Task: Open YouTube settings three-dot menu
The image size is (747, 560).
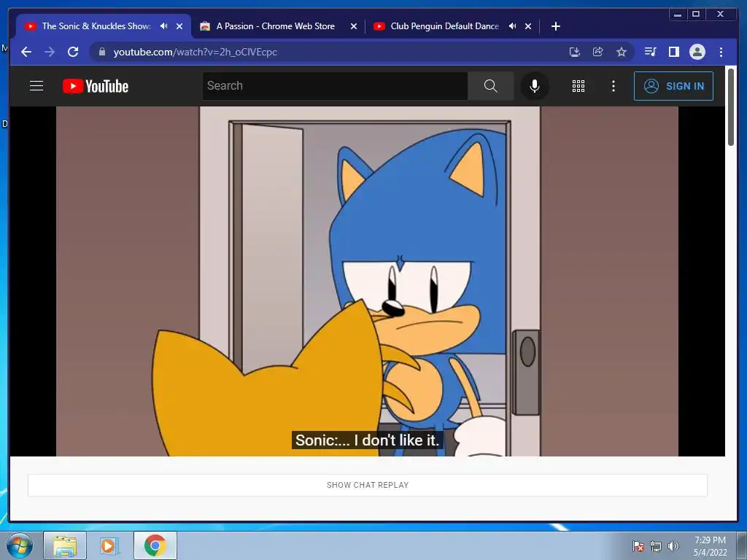Action: tap(613, 86)
